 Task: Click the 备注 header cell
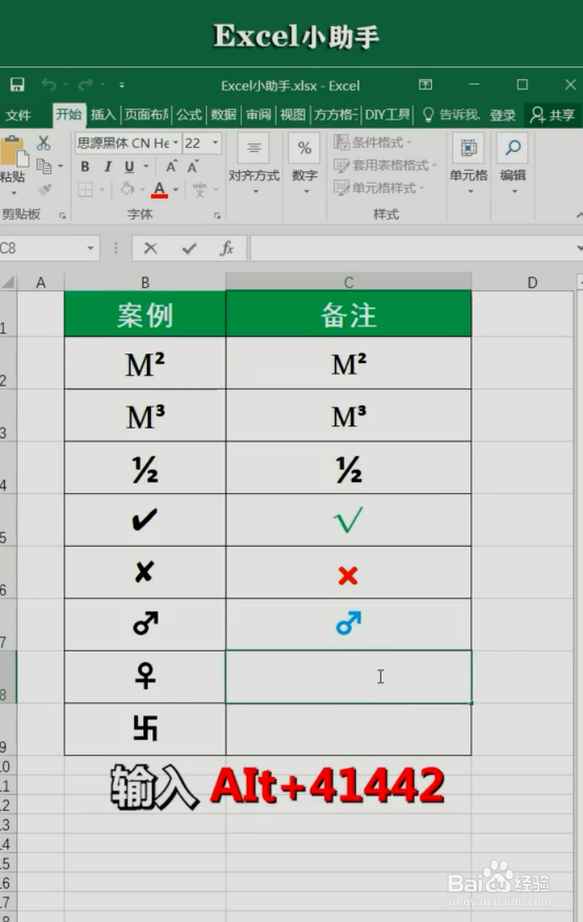(x=348, y=314)
